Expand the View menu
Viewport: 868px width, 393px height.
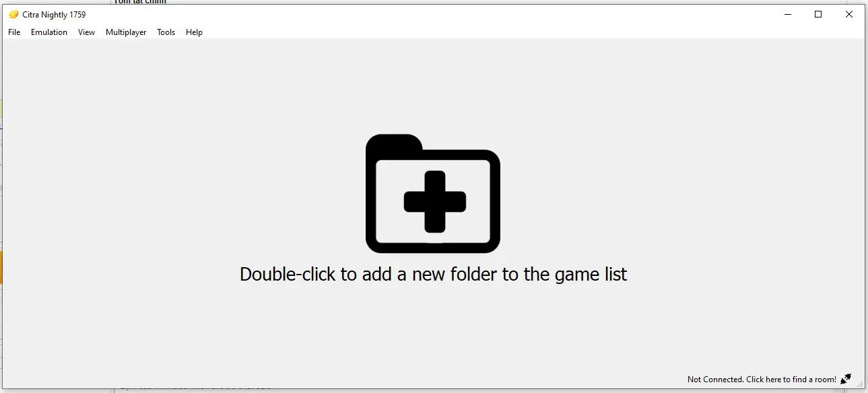86,32
